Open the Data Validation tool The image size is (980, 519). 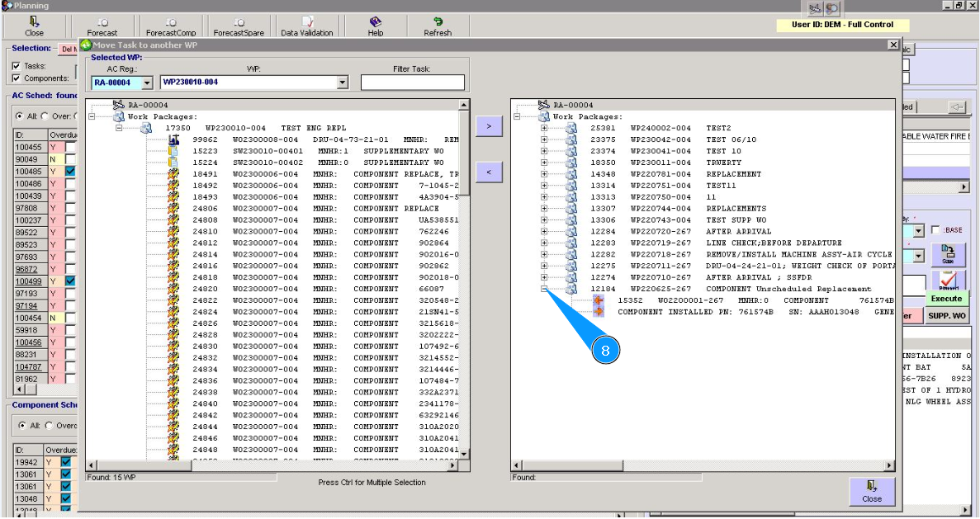306,22
